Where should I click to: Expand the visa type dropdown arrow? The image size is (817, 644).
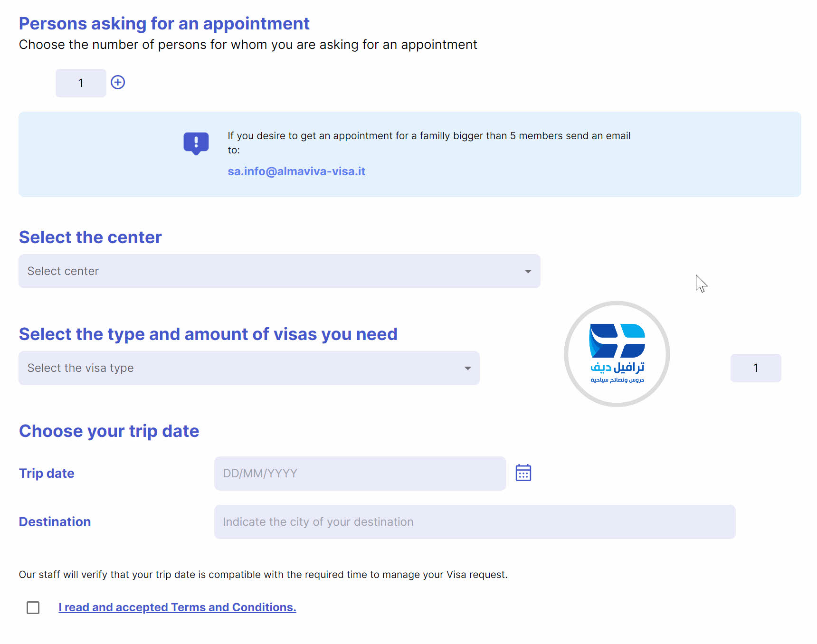pos(467,368)
